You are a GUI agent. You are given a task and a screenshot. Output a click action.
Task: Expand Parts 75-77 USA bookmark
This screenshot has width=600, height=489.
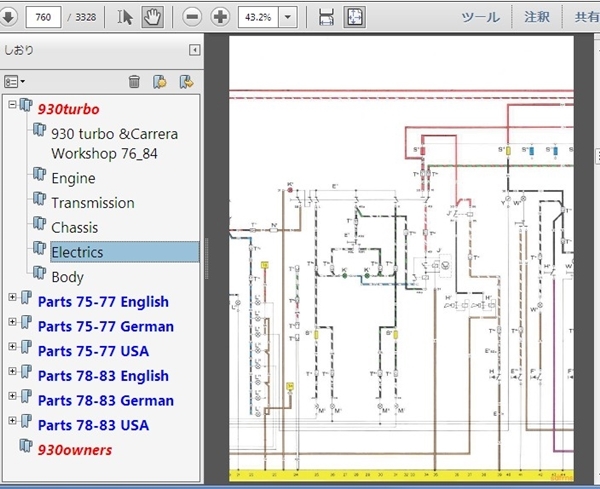12,346
